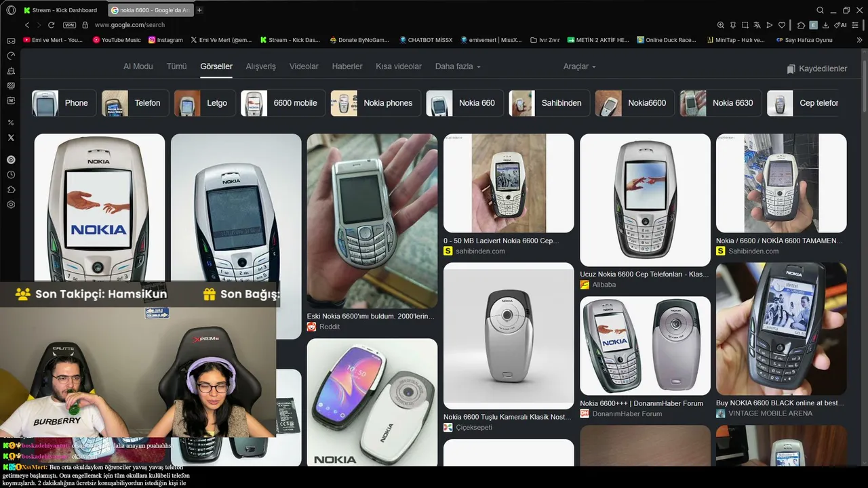Screen dimensions: 868x488
Task: Launch the Opera AI assistant
Action: coord(841,25)
